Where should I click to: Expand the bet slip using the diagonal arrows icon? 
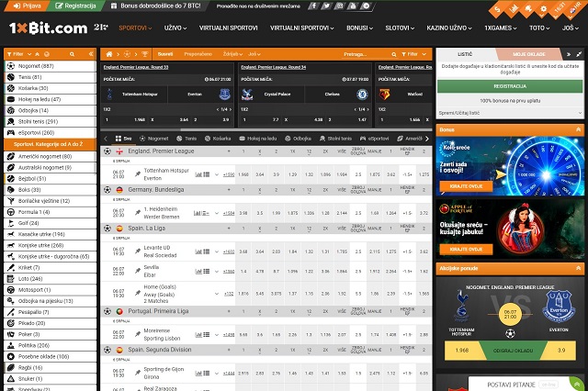[x=579, y=54]
